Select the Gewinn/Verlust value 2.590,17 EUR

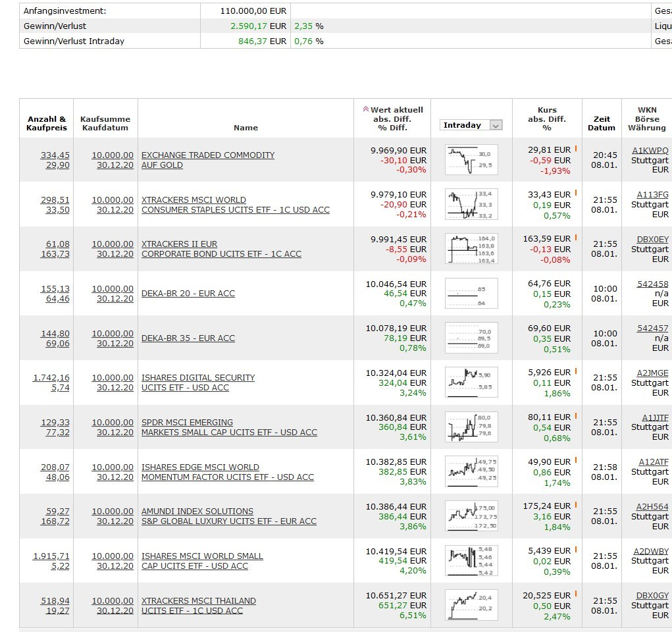pyautogui.click(x=259, y=26)
